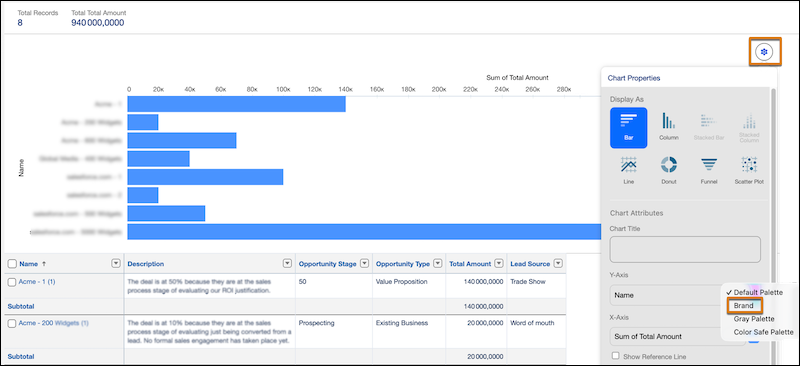
Task: Click the Chart Properties panel heading
Action: tap(634, 78)
